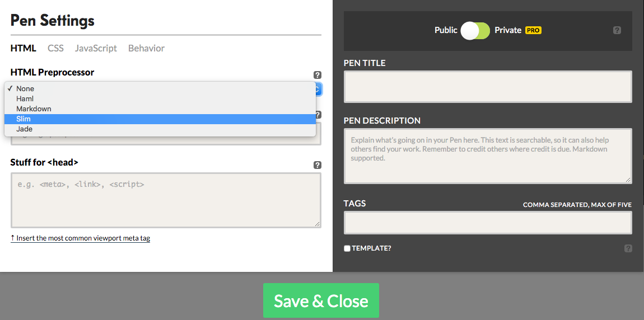Switch to the CSS settings tab
The width and height of the screenshot is (644, 320).
(x=55, y=48)
